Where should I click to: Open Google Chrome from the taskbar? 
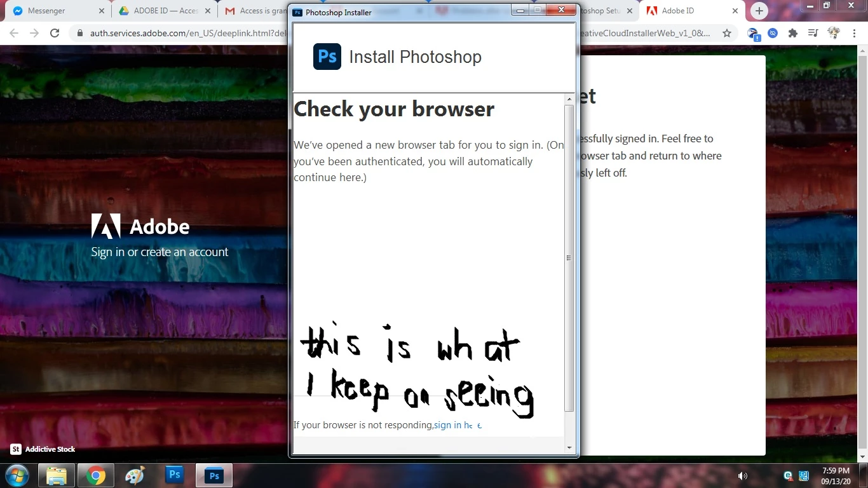tap(96, 475)
